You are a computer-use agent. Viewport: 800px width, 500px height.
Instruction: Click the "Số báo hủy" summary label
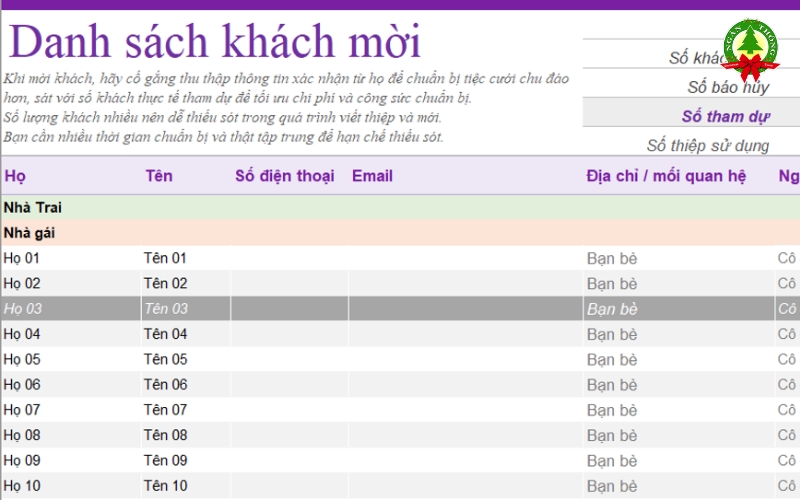727,87
